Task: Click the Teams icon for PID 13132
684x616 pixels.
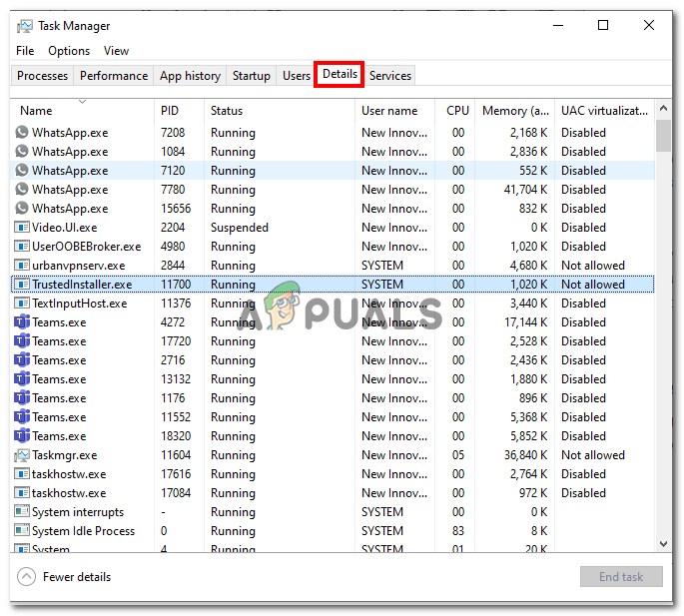Action: point(22,379)
